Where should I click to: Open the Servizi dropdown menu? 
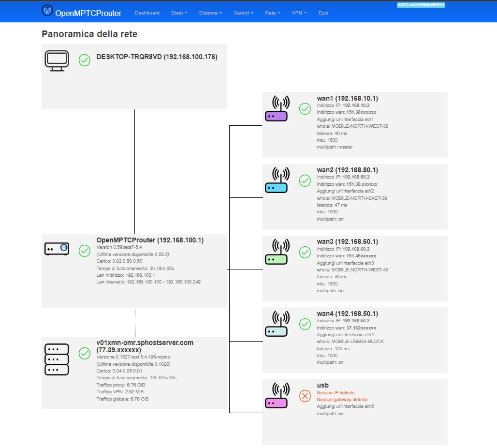244,13
